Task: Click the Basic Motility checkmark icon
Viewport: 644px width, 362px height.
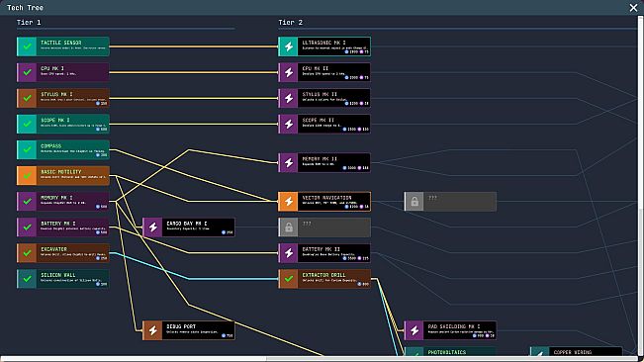Action: point(27,176)
